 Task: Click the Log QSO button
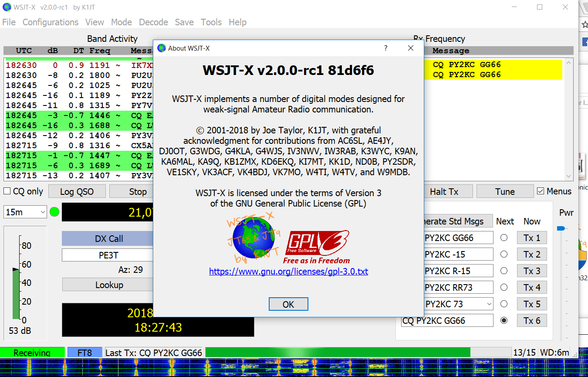(77, 191)
